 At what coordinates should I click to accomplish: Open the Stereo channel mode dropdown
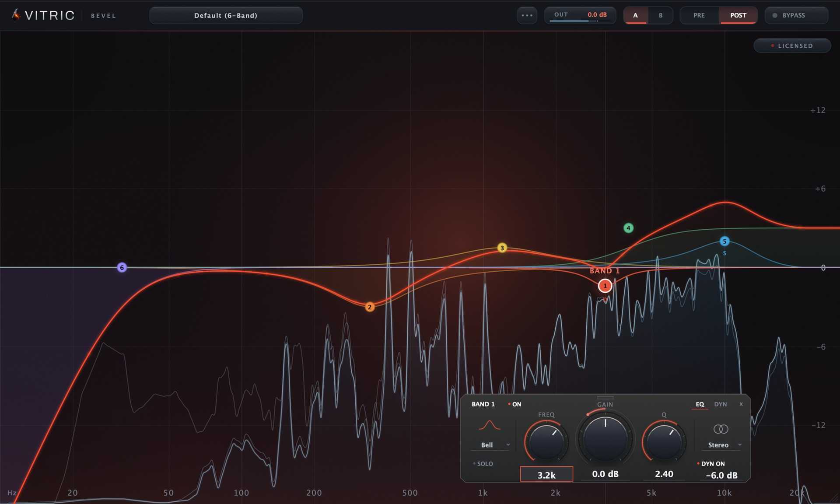(x=721, y=445)
